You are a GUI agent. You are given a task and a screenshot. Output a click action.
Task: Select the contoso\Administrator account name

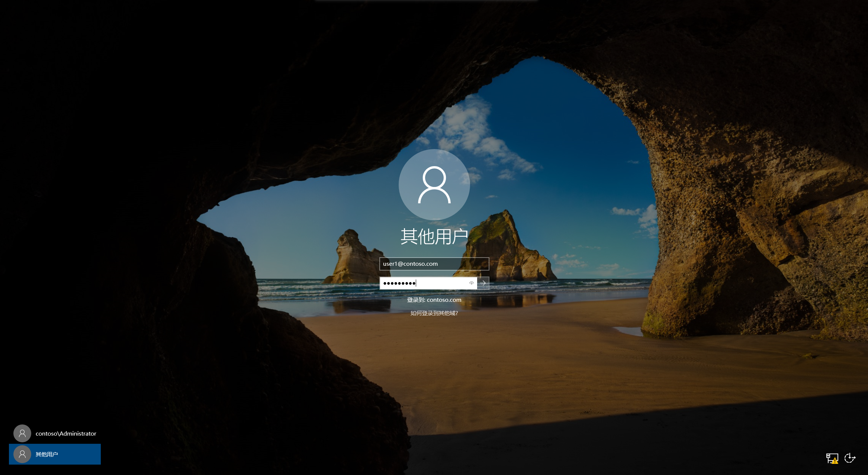coord(66,433)
